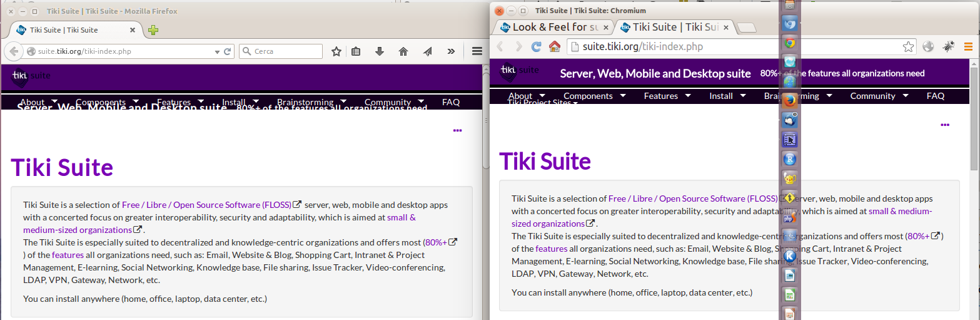
Task: Open Brainstorming menu in Firefox page
Action: [311, 102]
